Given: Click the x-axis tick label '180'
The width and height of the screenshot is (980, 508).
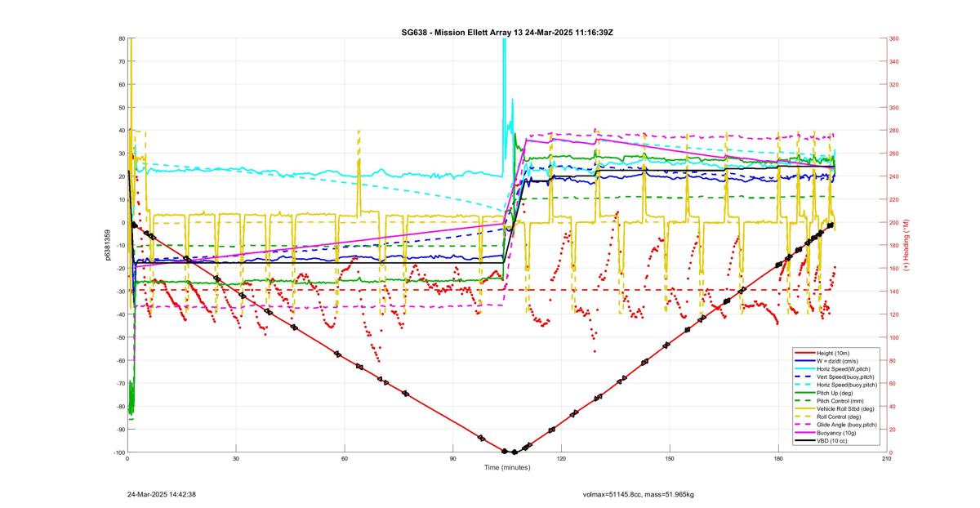Looking at the screenshot, I should point(778,459).
